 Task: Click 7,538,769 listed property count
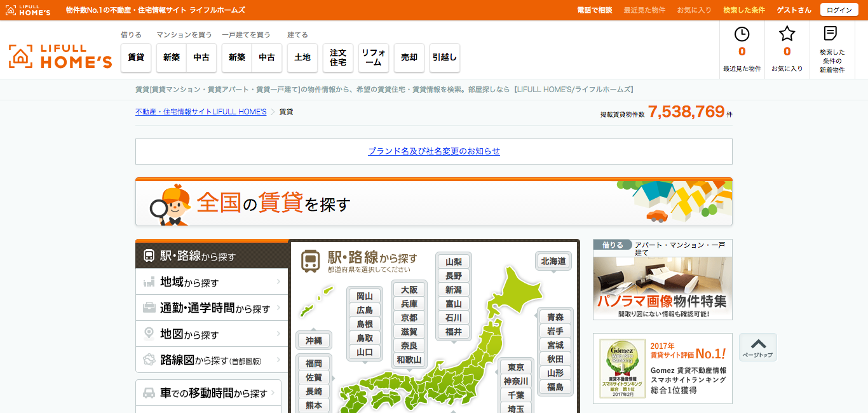[686, 112]
